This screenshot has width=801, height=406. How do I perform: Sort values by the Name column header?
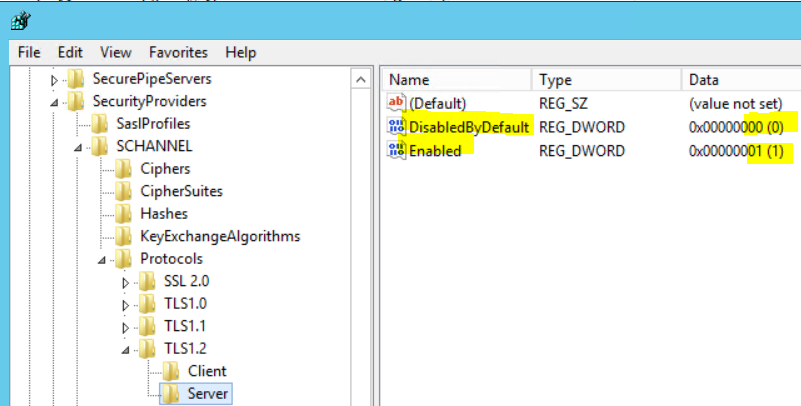point(457,80)
